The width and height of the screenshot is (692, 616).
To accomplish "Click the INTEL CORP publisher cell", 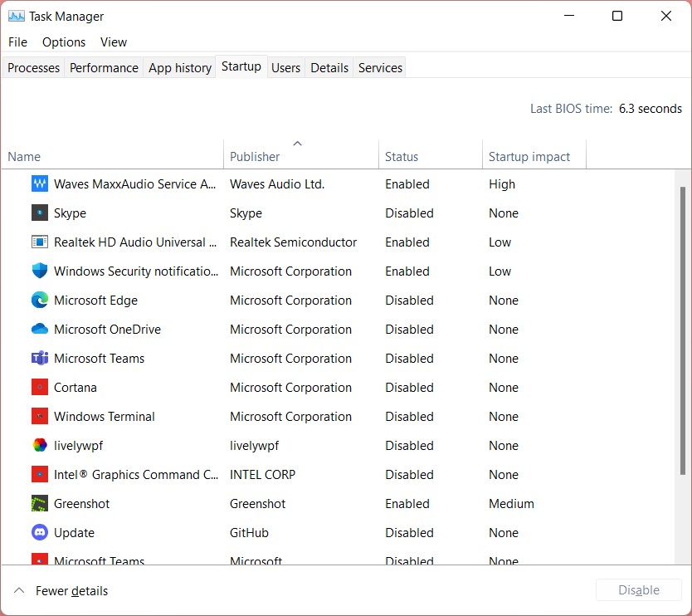I will (262, 475).
